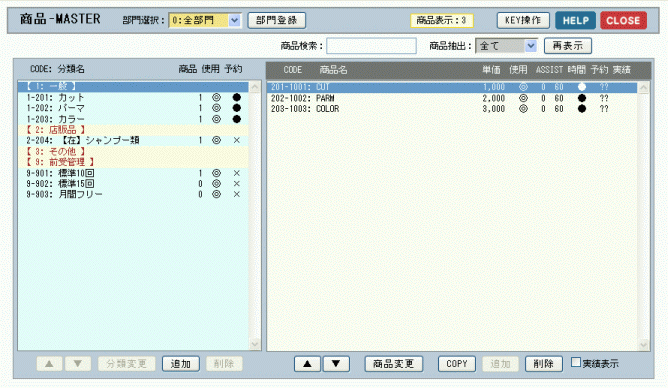Toggle reservation black dot for カラー
Image resolution: width=668 pixels, height=388 pixels.
237,119
